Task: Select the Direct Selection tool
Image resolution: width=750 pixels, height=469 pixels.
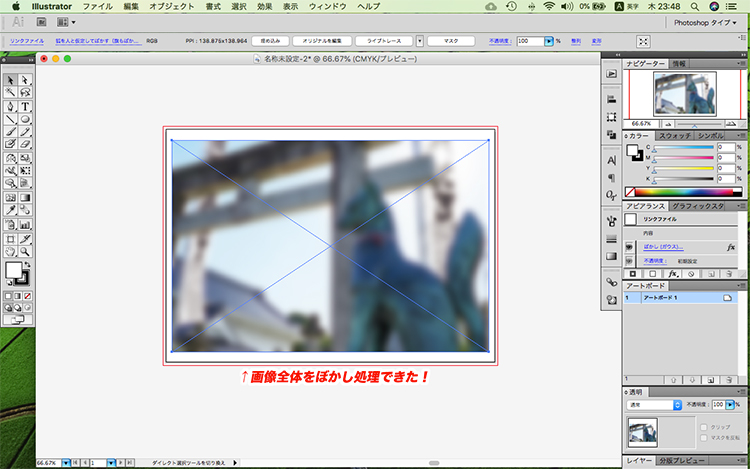Action: point(25,80)
